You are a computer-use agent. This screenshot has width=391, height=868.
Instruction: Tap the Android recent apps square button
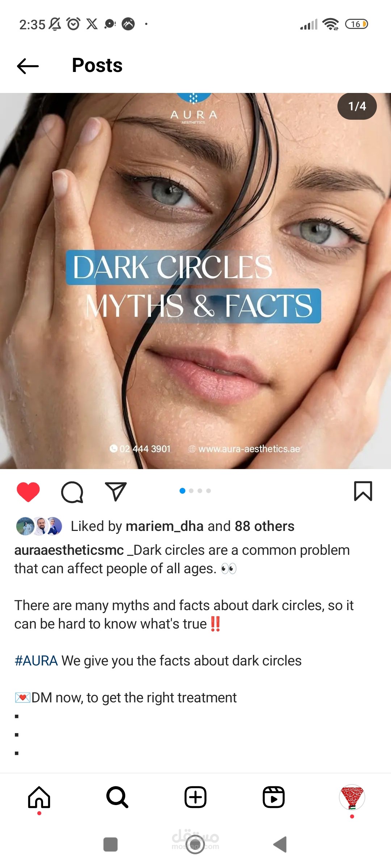pos(110,845)
